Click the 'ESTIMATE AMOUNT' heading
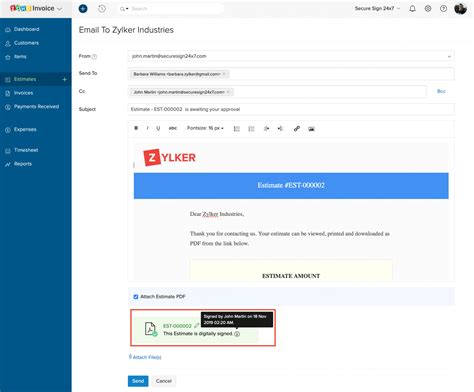474x392 pixels. click(291, 276)
